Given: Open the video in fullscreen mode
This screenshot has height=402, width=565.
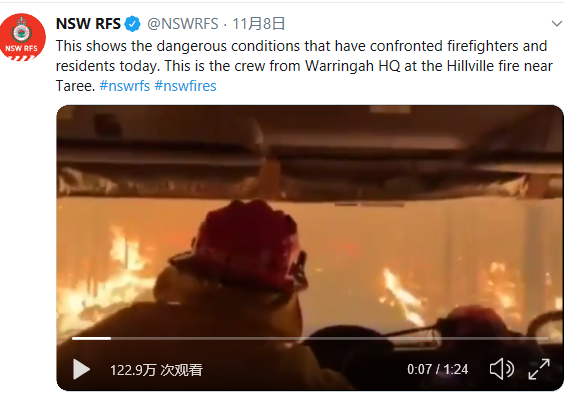Looking at the screenshot, I should 539,369.
